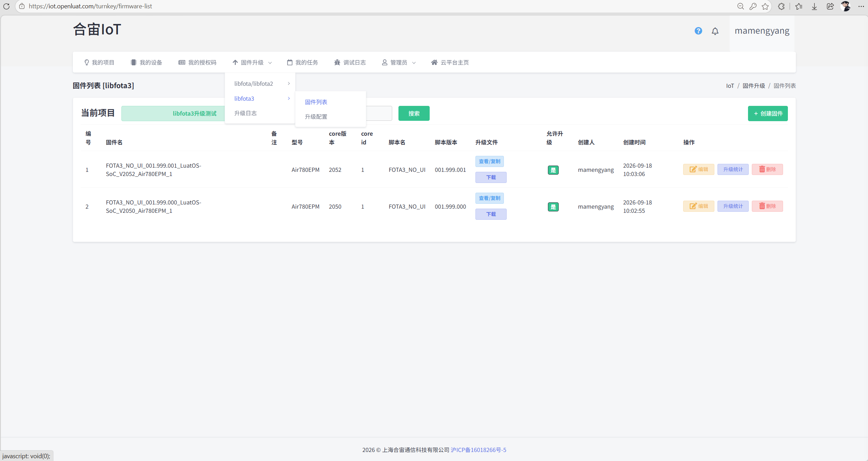Viewport: 868px width, 461px height.
Task: Select 升级日志 in dropdown
Action: click(x=246, y=113)
